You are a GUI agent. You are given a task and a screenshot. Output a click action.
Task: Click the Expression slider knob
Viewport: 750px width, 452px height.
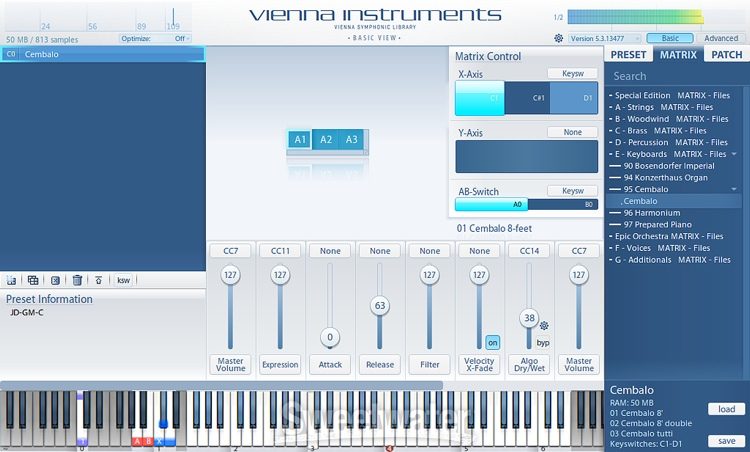(280, 275)
